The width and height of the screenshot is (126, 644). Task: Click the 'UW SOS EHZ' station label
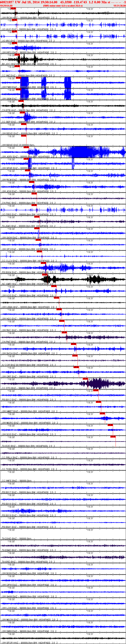[x=9, y=435]
